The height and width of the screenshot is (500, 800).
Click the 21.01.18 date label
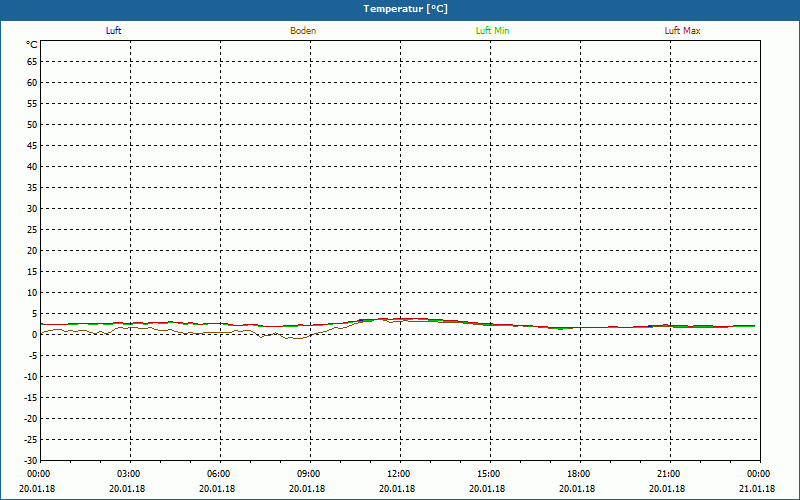pos(757,489)
